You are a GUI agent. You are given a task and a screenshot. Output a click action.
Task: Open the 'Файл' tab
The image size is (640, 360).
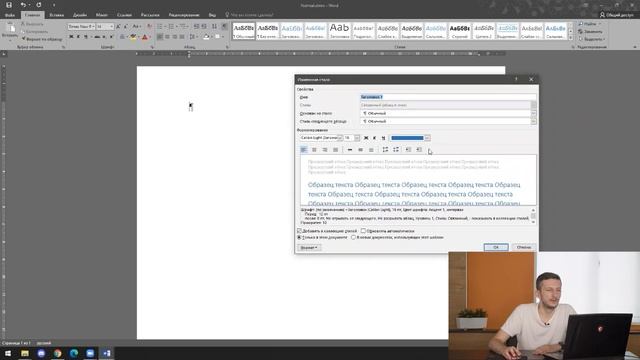[x=10, y=15]
